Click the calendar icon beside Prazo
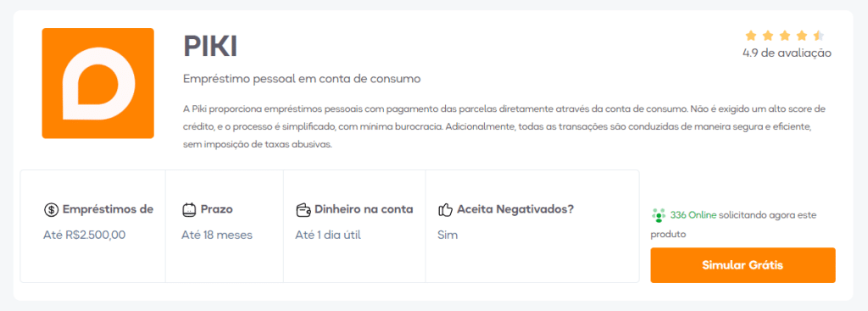This screenshot has height=311, width=868. pos(189,209)
